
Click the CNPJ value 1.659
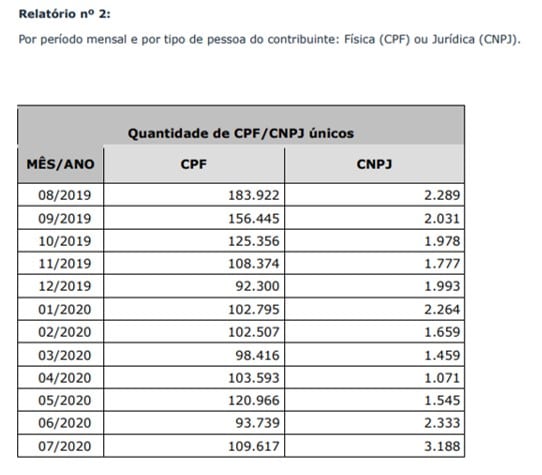[x=442, y=332]
